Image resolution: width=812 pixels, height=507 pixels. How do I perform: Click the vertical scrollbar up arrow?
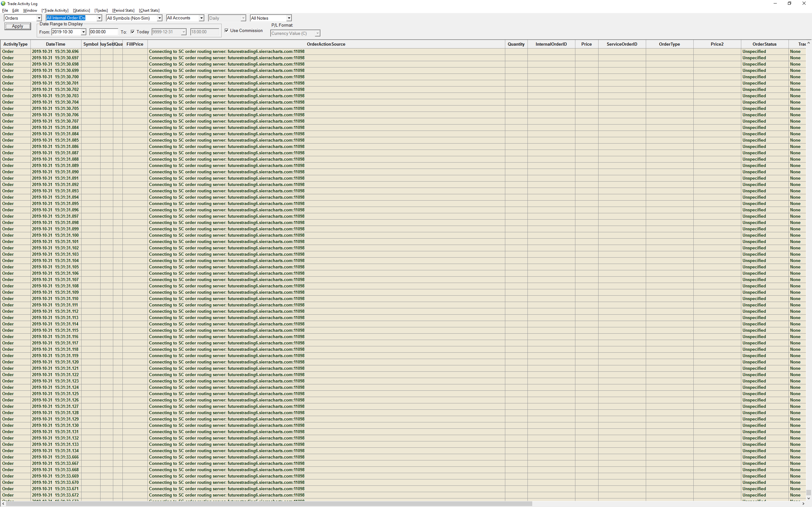[808, 43]
